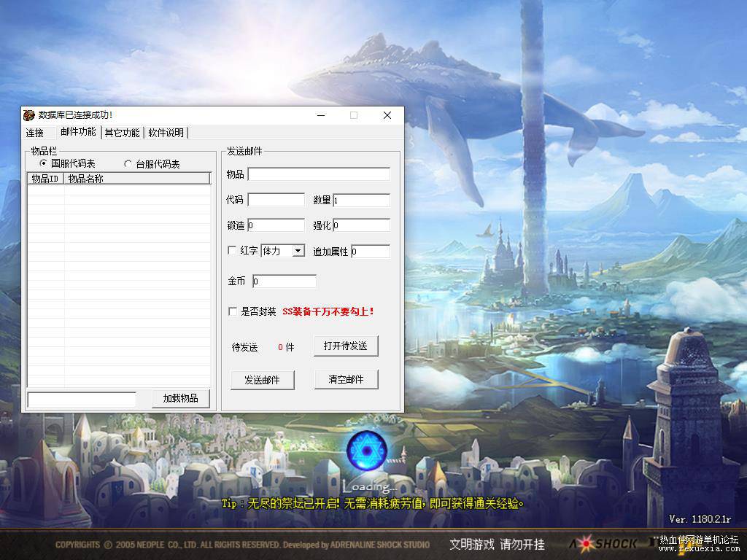747x560 pixels.
Task: Click the 清空邮件 button
Action: (346, 379)
